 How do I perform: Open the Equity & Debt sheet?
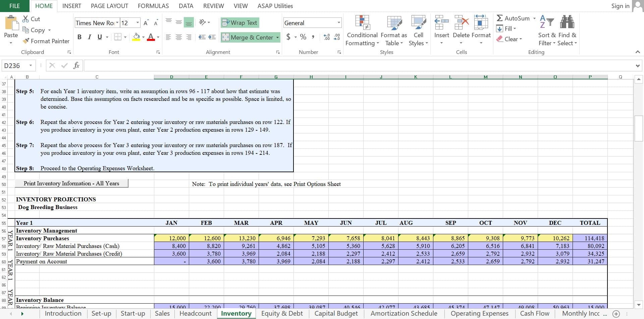point(282,314)
